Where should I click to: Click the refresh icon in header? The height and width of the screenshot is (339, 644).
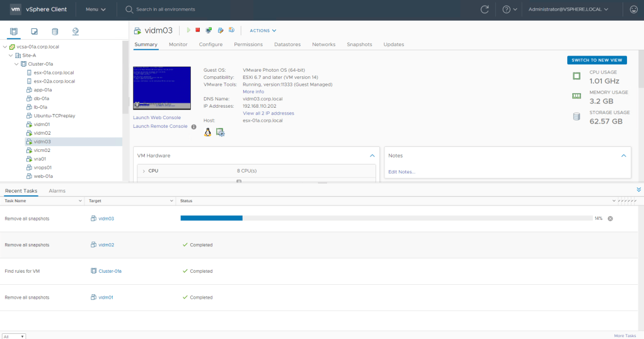pyautogui.click(x=485, y=9)
